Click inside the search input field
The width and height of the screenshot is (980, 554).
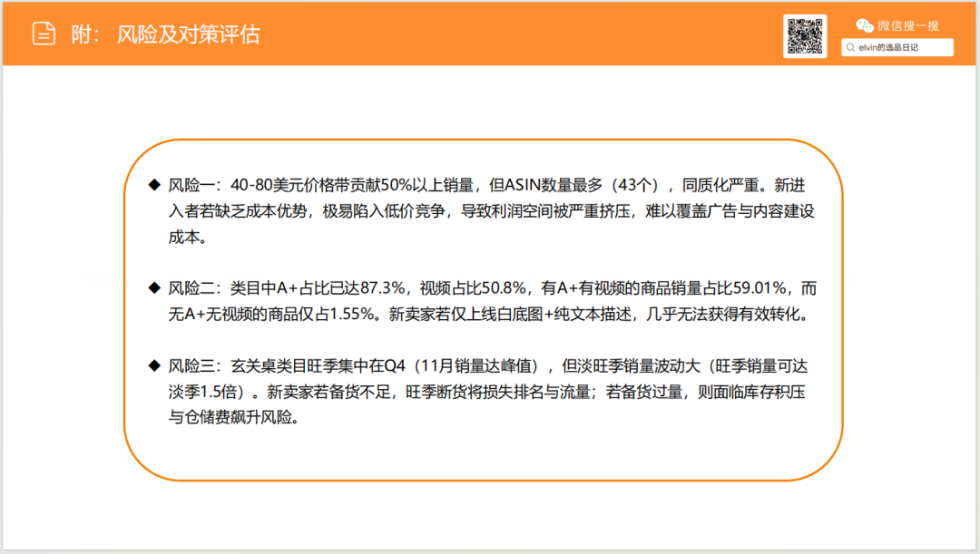pos(898,46)
